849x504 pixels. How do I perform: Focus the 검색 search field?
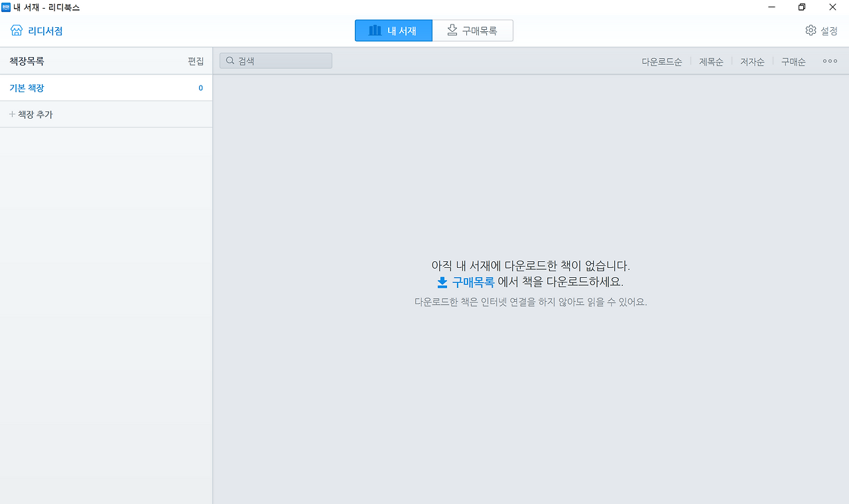[276, 61]
